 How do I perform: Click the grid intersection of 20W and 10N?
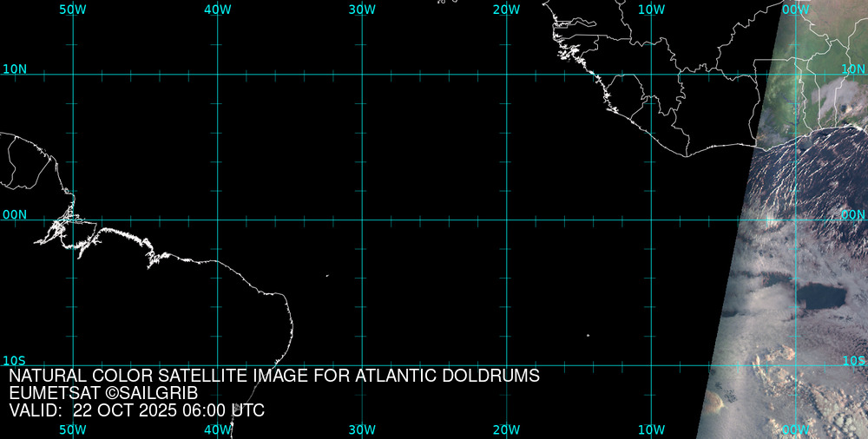[506, 75]
